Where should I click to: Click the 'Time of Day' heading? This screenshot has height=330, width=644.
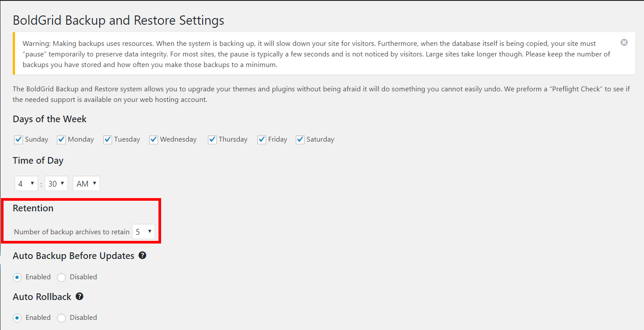tap(38, 161)
